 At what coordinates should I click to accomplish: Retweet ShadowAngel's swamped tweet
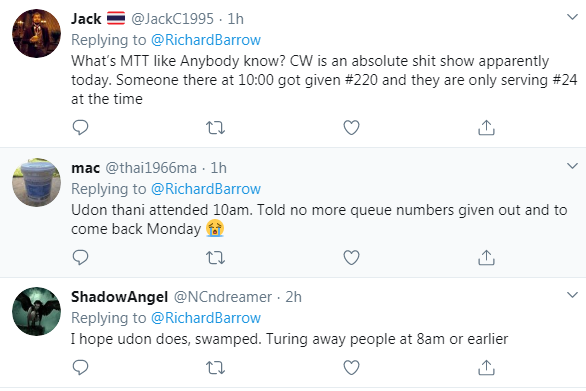click(x=216, y=368)
